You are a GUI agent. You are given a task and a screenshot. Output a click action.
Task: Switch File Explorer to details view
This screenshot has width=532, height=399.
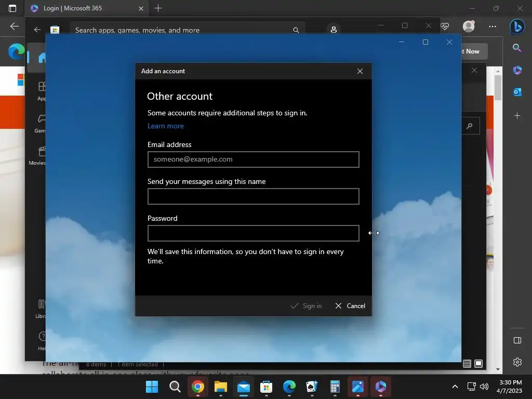point(467,364)
